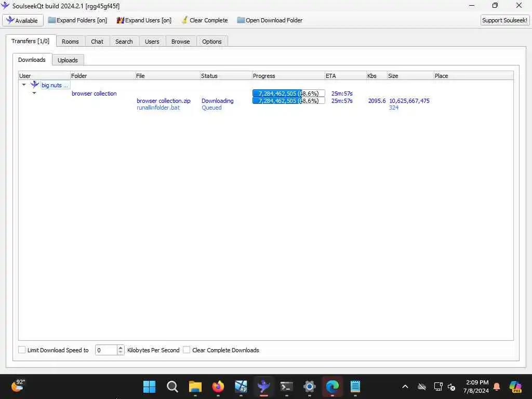This screenshot has height=399, width=532.
Task: Launch Firefox from the taskbar
Action: coord(218,387)
